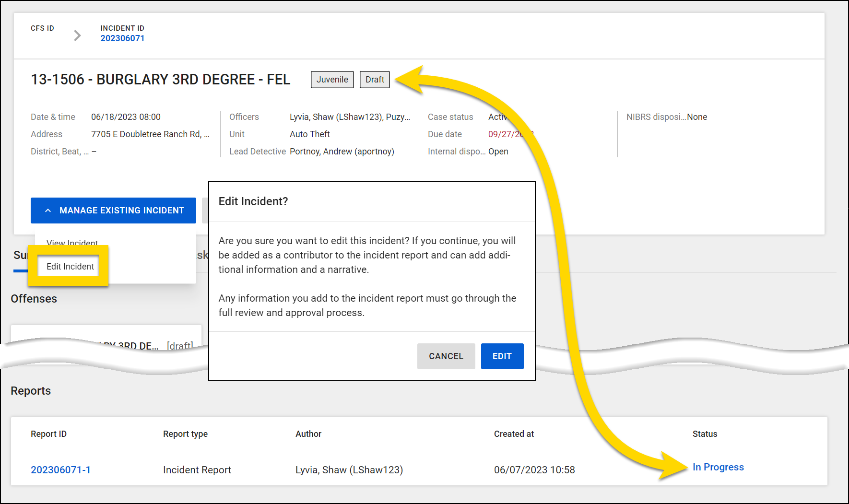Screen dimensions: 849x504
Task: Open Incident ID 202306071 breadcrumb link
Action: (122, 38)
